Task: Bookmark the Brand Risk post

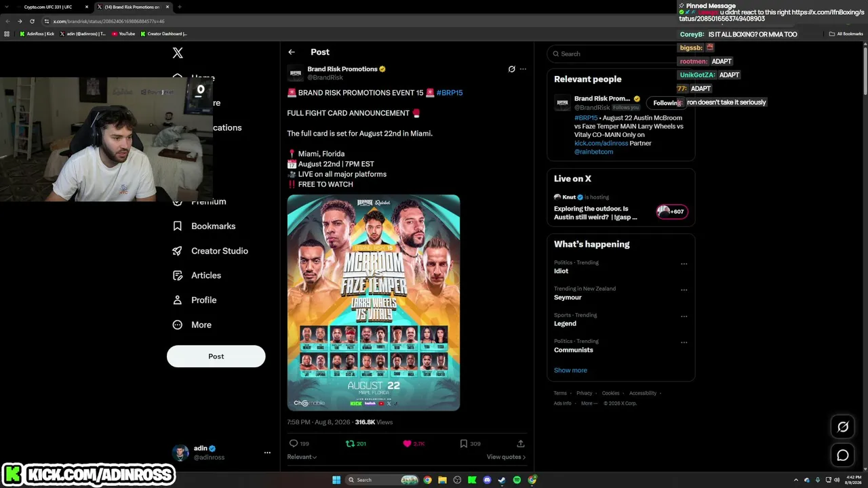Action: click(x=464, y=443)
